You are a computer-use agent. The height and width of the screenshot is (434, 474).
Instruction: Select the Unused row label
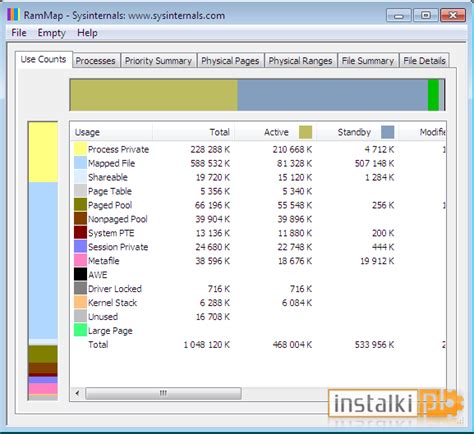(x=103, y=317)
